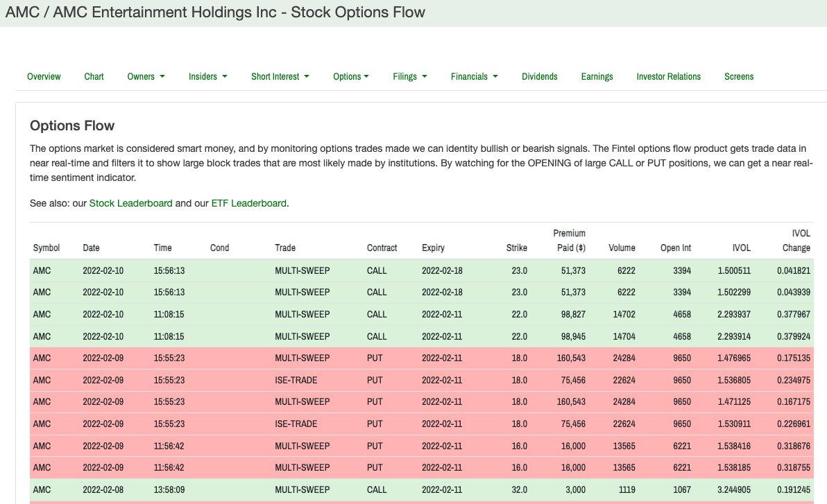Click the Options Flow section heading
The height and width of the screenshot is (504, 827).
72,125
